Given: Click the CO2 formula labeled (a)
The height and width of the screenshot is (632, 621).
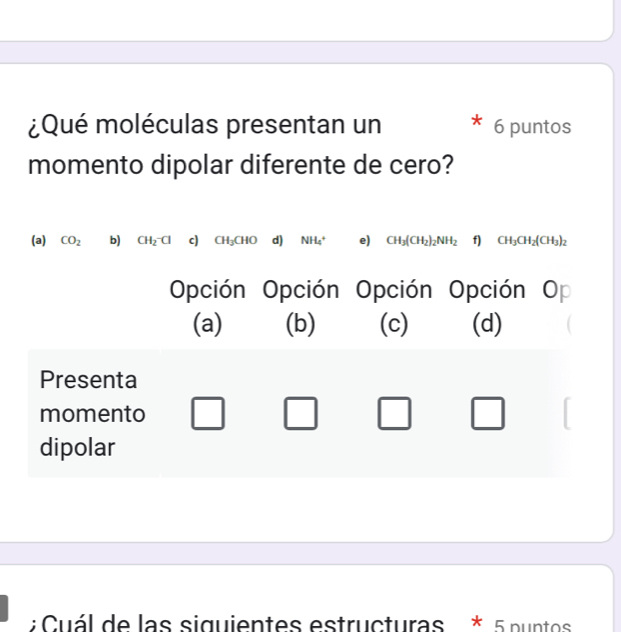Looking at the screenshot, I should (x=72, y=240).
